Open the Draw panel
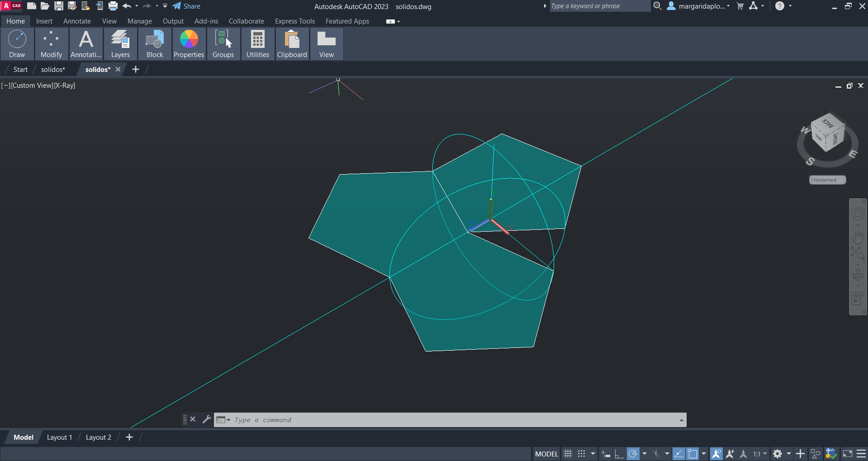This screenshot has width=868, height=461. pyautogui.click(x=17, y=44)
